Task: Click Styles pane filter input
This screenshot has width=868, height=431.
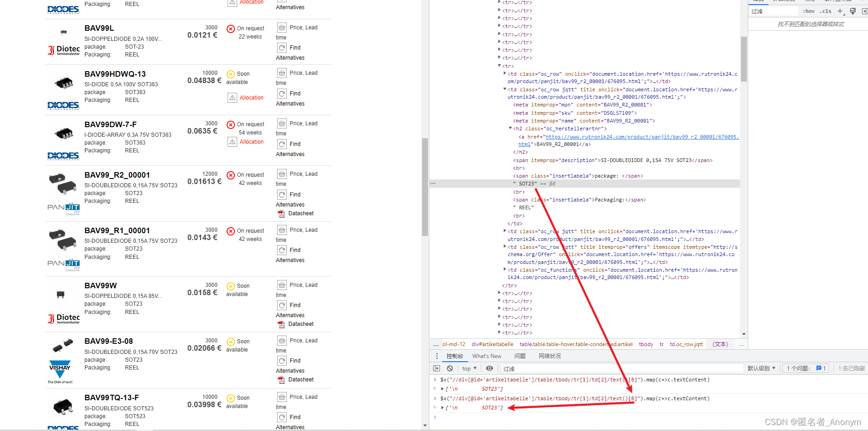Action: pos(774,11)
